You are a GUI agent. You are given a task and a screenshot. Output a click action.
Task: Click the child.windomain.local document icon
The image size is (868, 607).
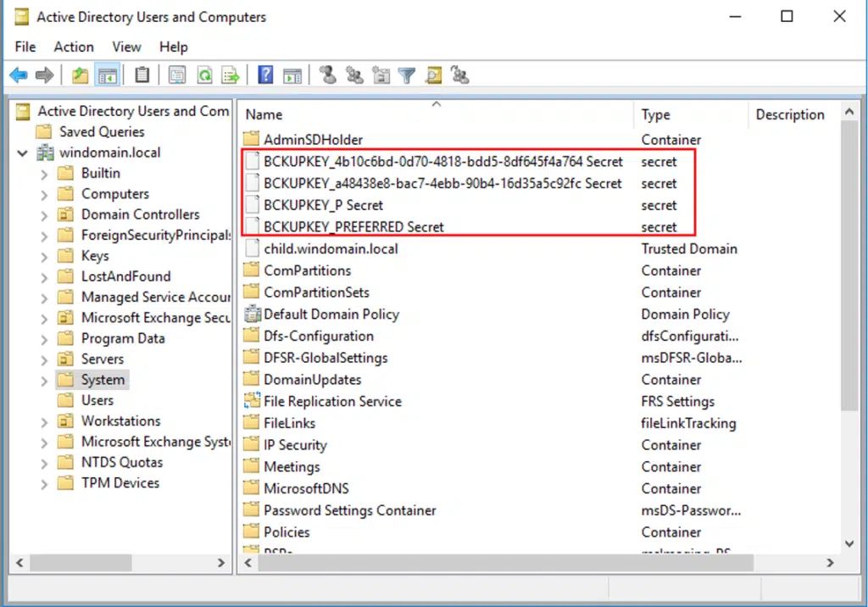pyautogui.click(x=253, y=248)
